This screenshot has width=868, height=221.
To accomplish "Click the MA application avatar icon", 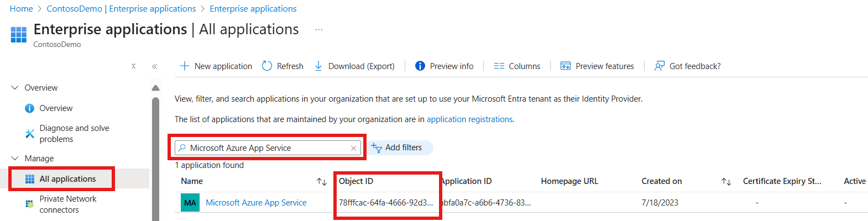I will pyautogui.click(x=190, y=203).
